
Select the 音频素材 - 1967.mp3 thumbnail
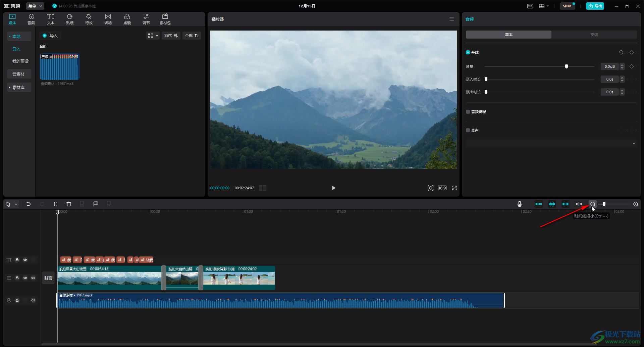tap(59, 67)
